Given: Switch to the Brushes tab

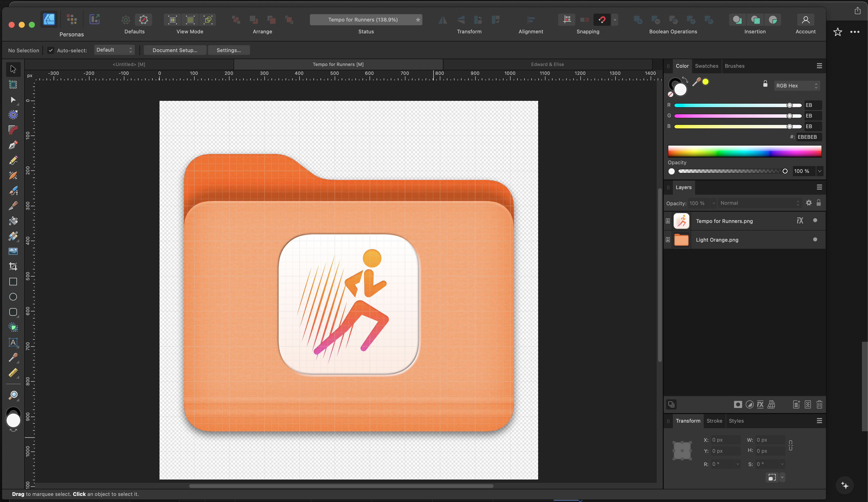Looking at the screenshot, I should click(x=734, y=66).
